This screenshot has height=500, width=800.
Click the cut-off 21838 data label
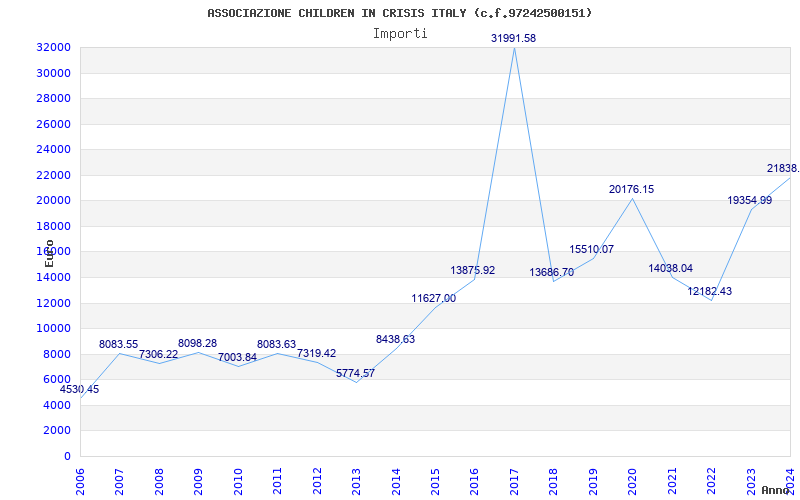[783, 168]
